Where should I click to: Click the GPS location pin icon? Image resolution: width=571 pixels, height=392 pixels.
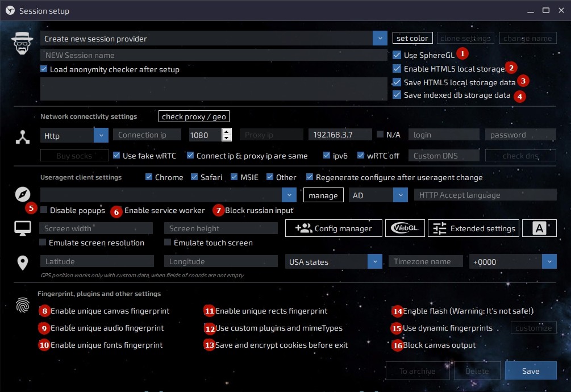click(22, 262)
